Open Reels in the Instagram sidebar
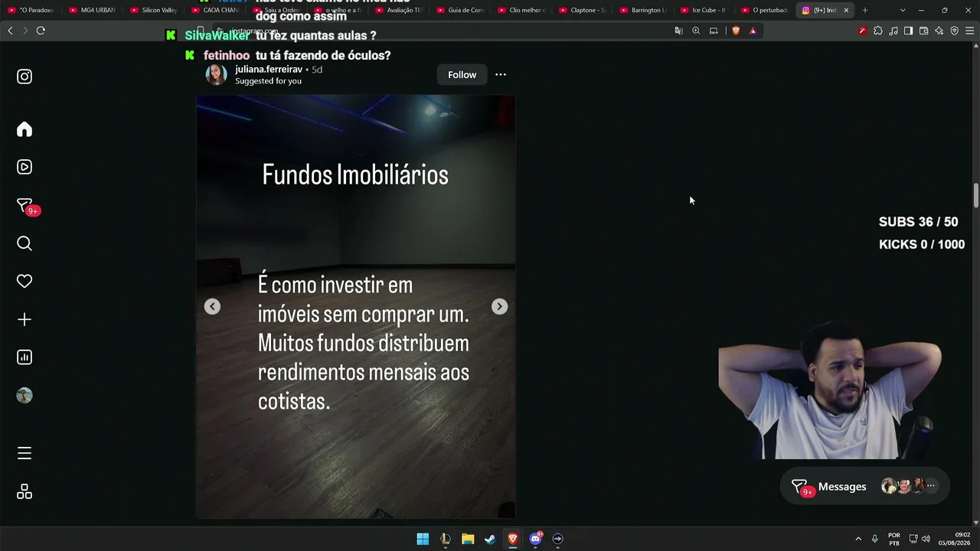Image resolution: width=980 pixels, height=551 pixels. pos(24,167)
